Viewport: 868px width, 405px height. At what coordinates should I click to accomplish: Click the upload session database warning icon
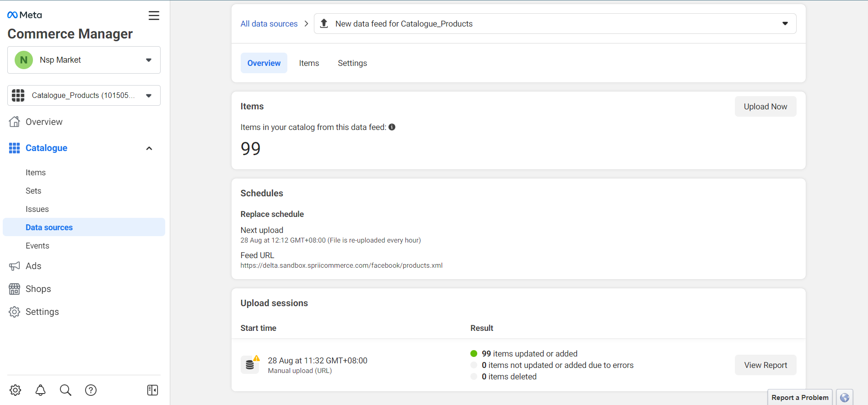tap(250, 364)
